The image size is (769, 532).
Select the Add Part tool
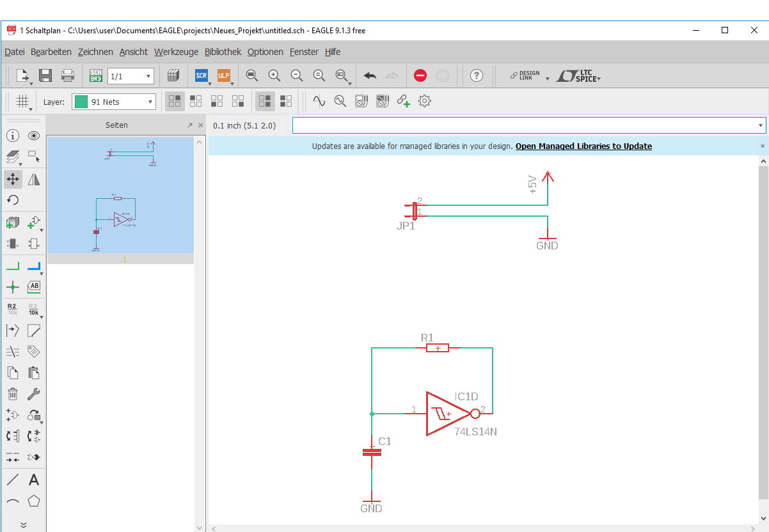pos(13,223)
